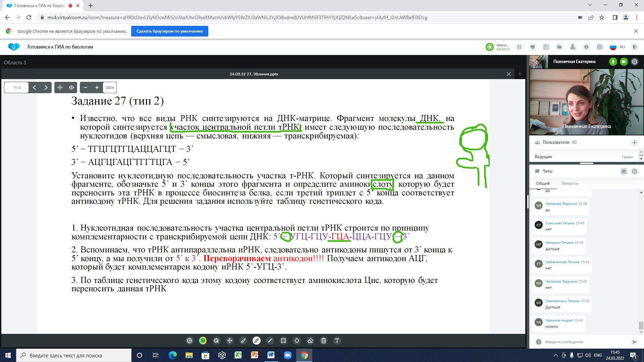This screenshot has height=362, width=644.
Task: Open a new browser tab
Action: (x=91, y=6)
